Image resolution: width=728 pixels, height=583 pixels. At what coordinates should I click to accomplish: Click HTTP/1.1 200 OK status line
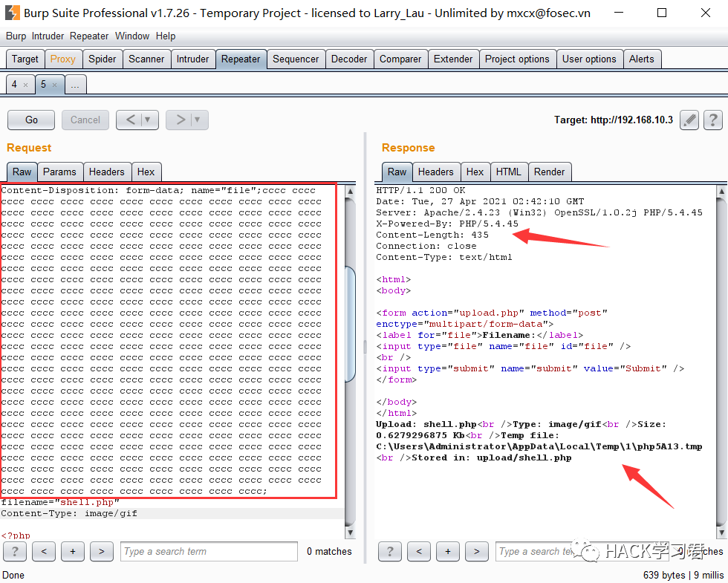point(420,190)
